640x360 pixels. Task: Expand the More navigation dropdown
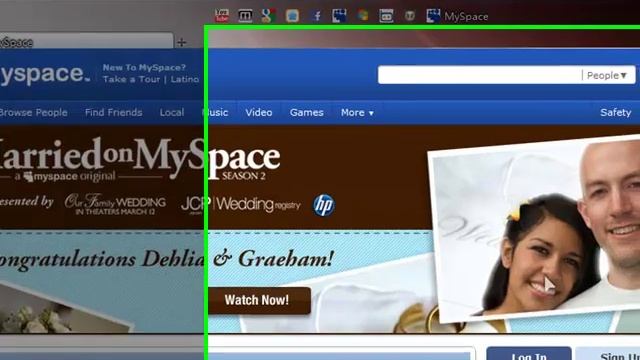[x=357, y=113]
